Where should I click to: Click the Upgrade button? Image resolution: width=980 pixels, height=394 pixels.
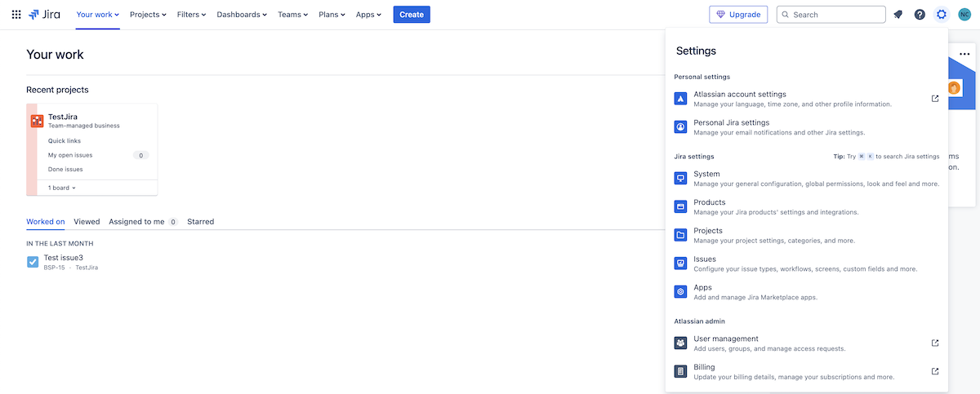point(738,15)
